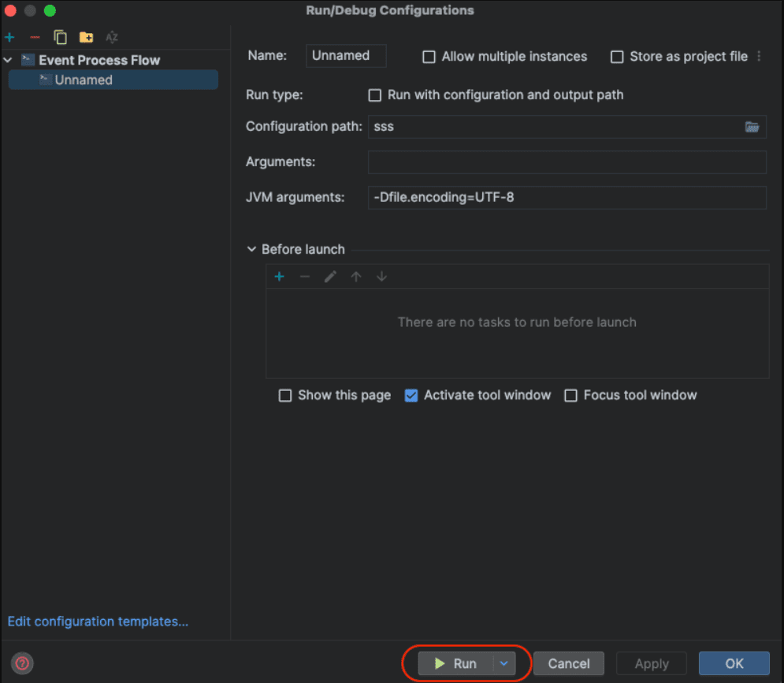Edit the selected before launch task
The height and width of the screenshot is (683, 784).
pos(330,277)
